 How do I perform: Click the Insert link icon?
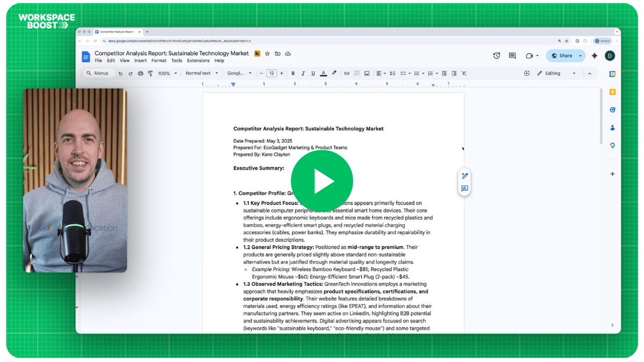[347, 73]
